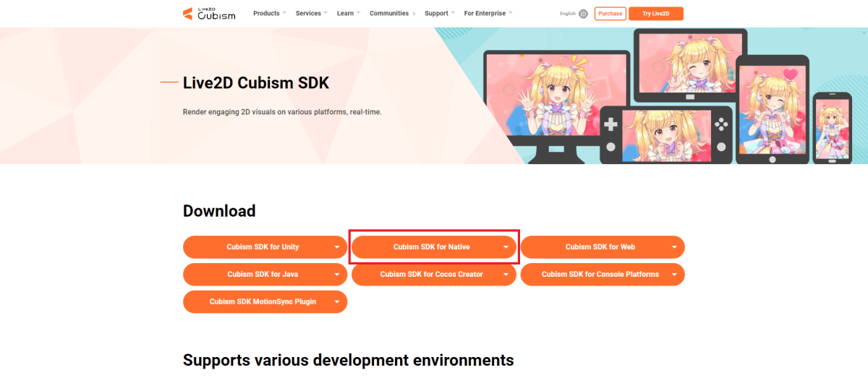The height and width of the screenshot is (378, 868).
Task: Click the Live2D Cubism SDK heading
Action: (256, 83)
